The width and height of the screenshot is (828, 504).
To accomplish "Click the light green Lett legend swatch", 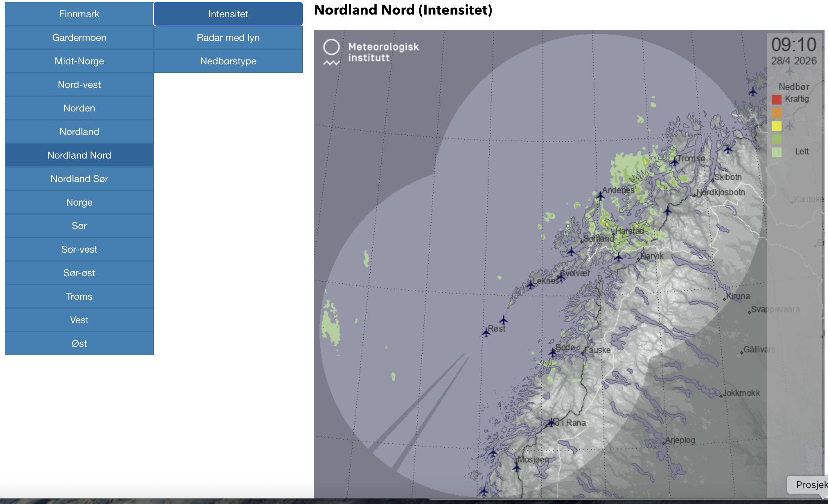I will 776,152.
